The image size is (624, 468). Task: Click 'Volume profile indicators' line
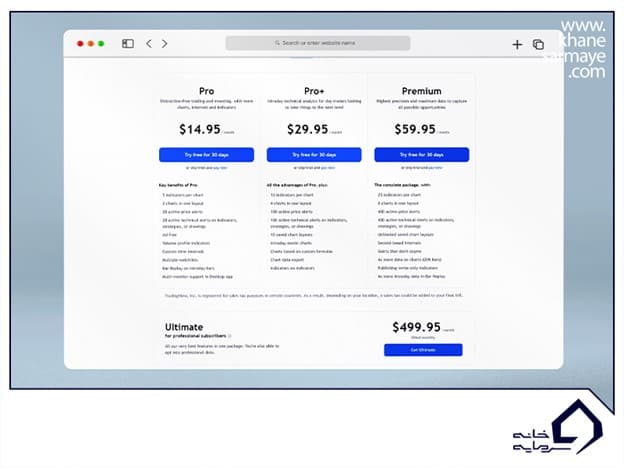click(x=186, y=243)
